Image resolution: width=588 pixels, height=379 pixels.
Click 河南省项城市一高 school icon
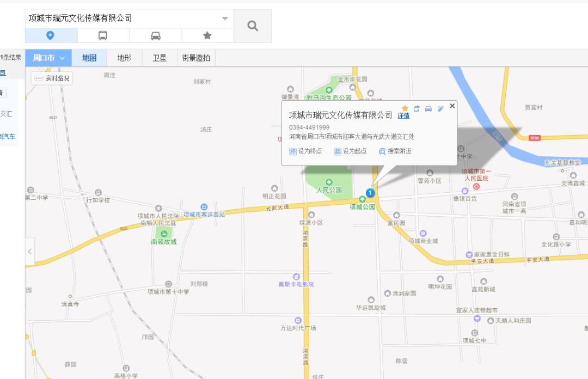tap(514, 196)
